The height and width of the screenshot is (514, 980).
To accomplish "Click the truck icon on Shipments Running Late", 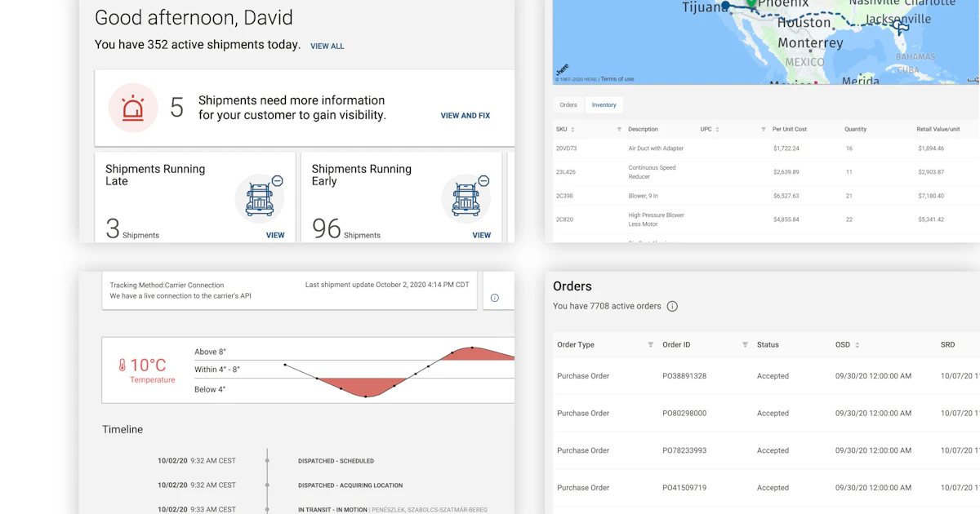I will pyautogui.click(x=260, y=198).
